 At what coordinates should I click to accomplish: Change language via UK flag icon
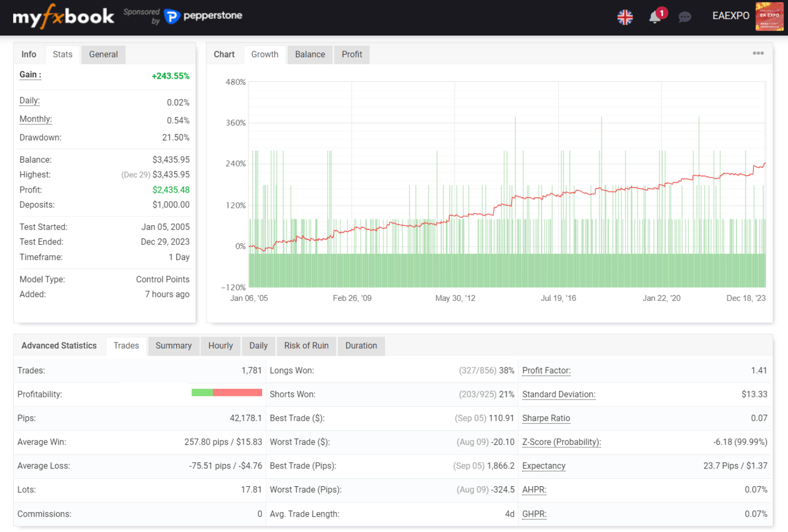tap(625, 17)
